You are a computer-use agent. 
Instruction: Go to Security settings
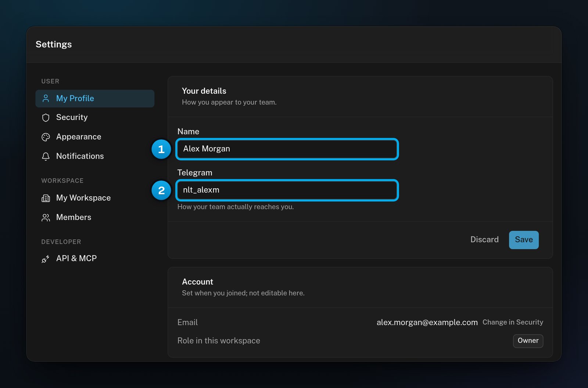(95, 117)
